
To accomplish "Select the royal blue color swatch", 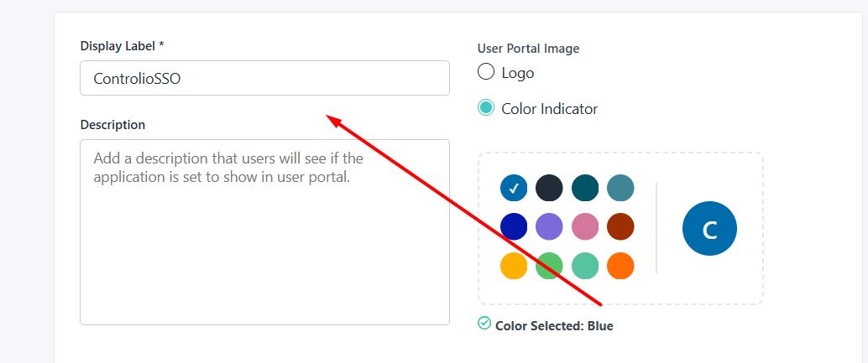I will tap(514, 226).
